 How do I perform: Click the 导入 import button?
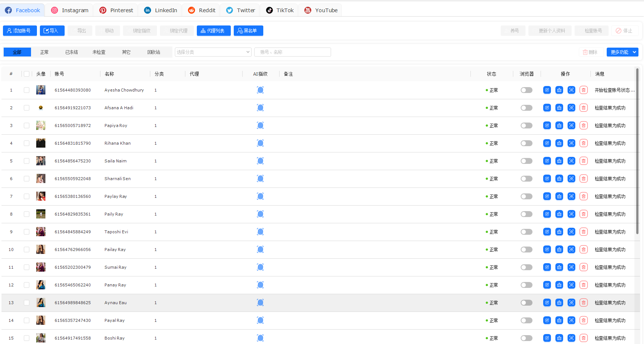[52, 31]
